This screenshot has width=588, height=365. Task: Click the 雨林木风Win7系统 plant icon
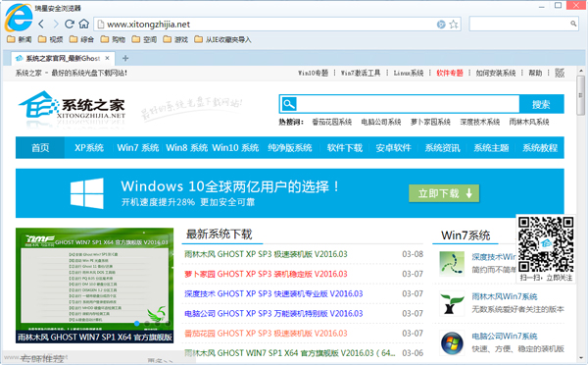452,303
